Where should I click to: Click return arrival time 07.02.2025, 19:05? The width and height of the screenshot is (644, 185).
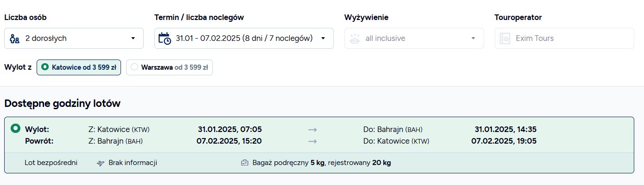[x=504, y=140]
